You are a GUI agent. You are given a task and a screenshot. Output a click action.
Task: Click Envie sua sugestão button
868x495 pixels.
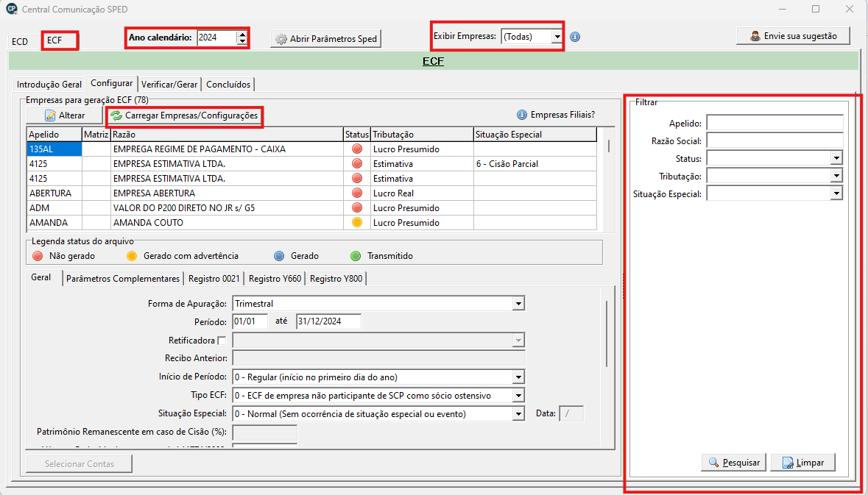(x=793, y=36)
